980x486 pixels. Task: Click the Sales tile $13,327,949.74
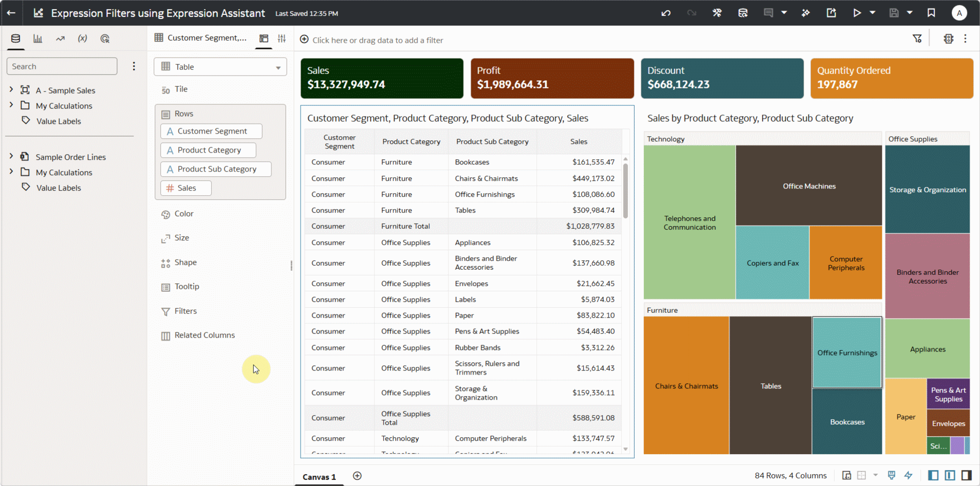[x=382, y=78]
